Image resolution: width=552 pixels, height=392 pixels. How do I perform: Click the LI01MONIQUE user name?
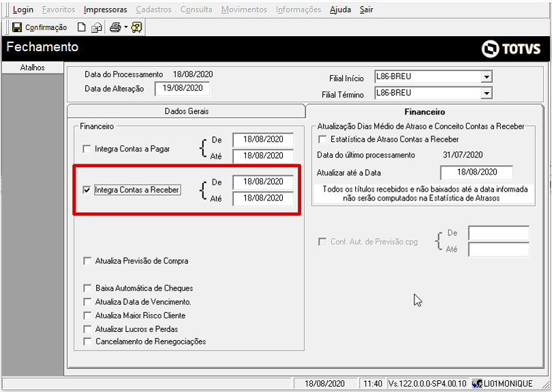pyautogui.click(x=508, y=384)
